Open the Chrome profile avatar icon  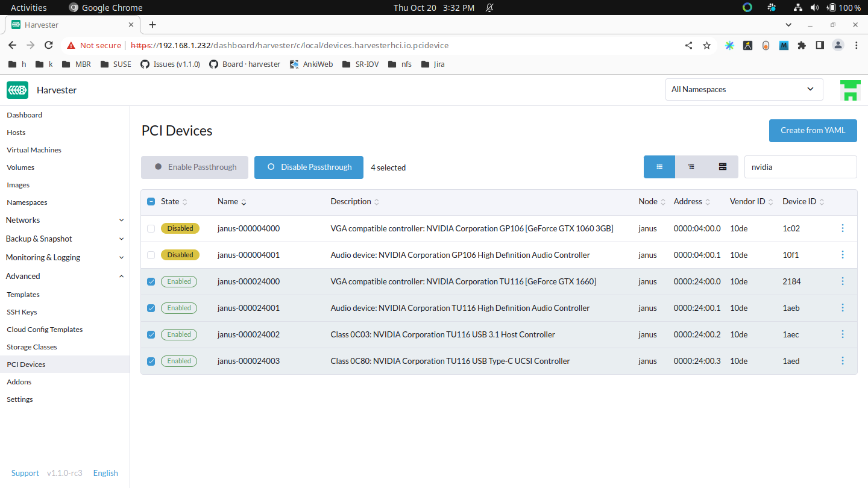click(838, 45)
